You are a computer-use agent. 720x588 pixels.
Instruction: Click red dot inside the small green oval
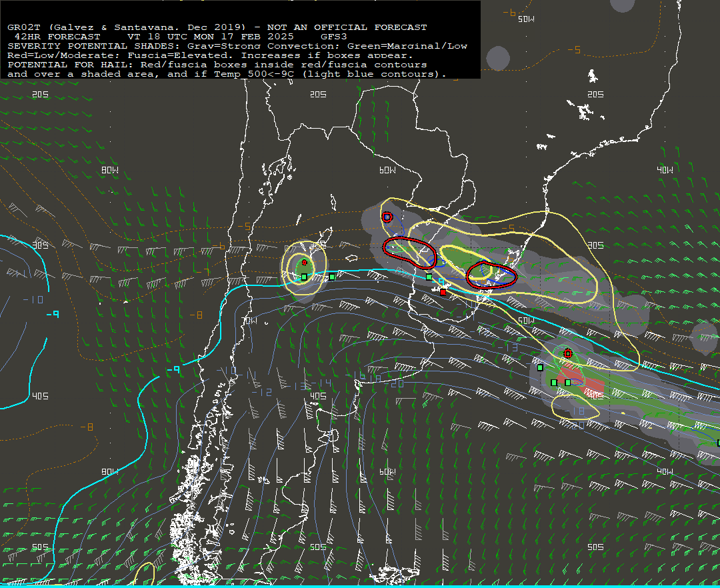[x=304, y=263]
